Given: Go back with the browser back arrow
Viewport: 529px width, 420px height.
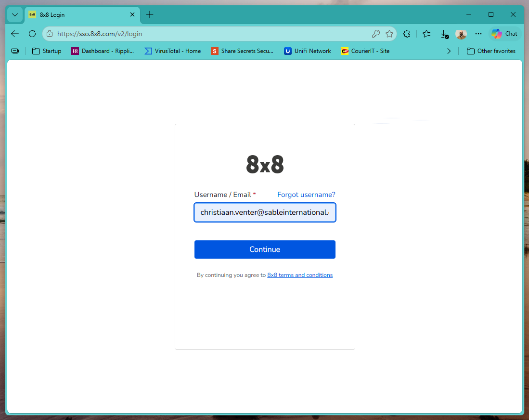Looking at the screenshot, I should coord(15,34).
